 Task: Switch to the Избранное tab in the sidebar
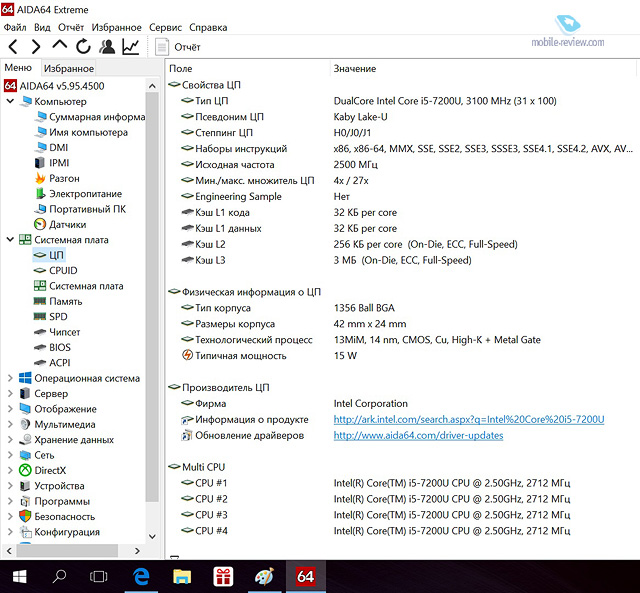point(69,68)
